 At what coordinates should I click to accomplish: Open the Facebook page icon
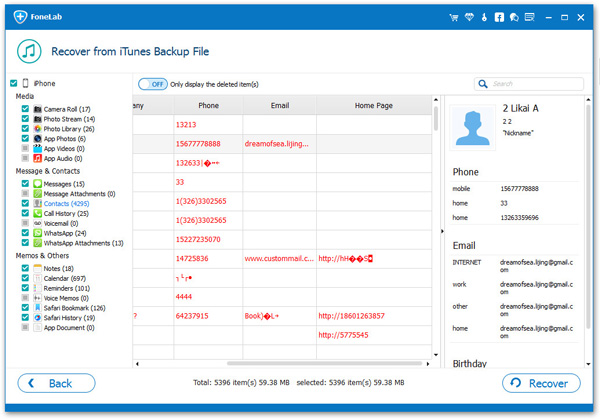pos(499,17)
